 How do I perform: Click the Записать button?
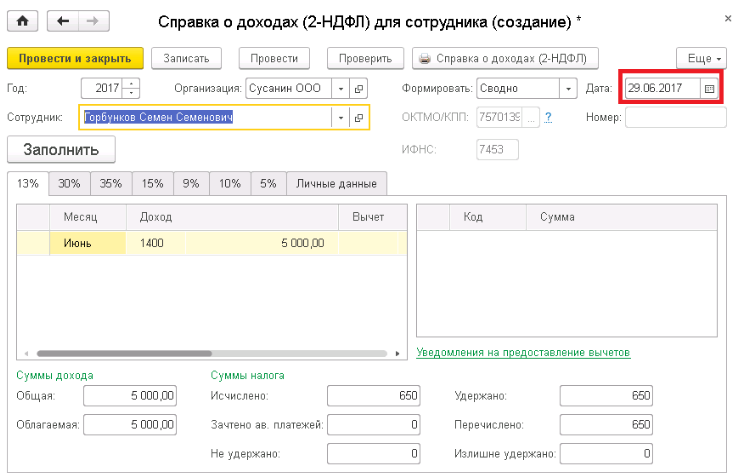tap(186, 58)
